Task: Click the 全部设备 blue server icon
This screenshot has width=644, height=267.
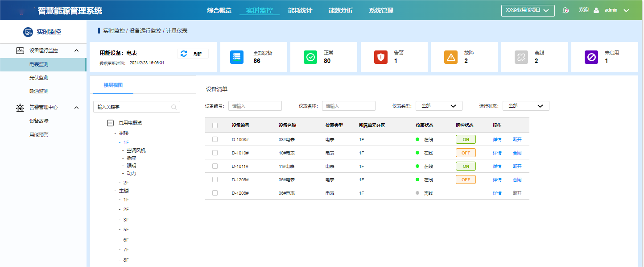Action: click(x=237, y=57)
